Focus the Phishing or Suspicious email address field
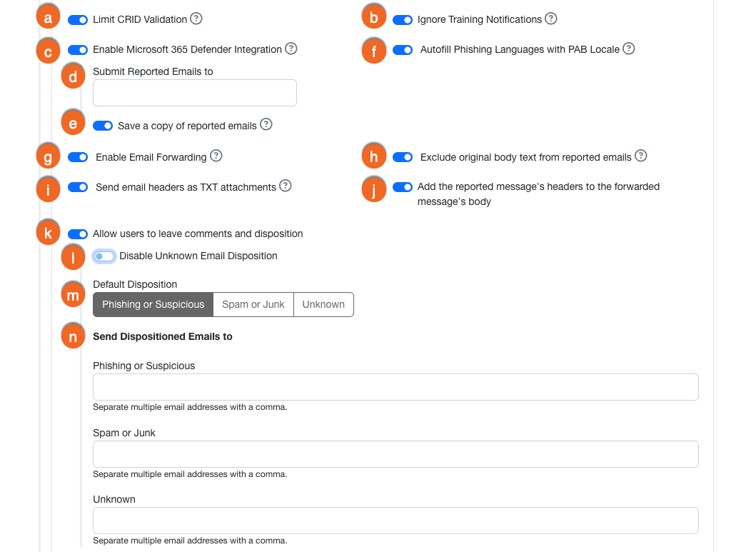 click(x=395, y=387)
